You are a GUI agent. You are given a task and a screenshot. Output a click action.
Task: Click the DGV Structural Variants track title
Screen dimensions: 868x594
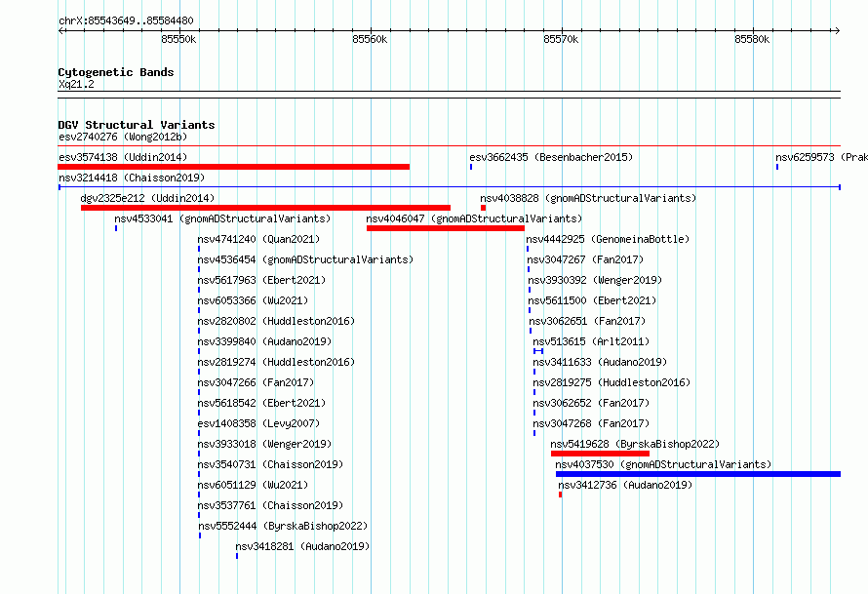137,125
